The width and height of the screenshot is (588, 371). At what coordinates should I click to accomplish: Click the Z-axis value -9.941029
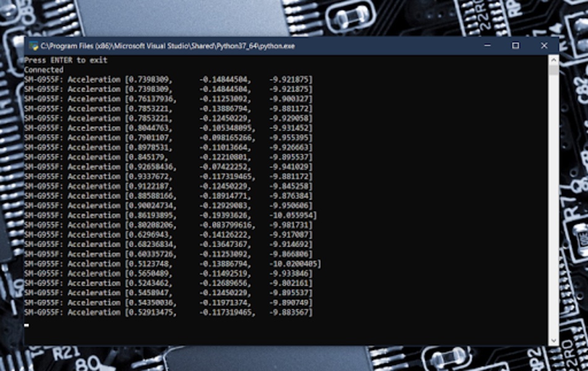point(289,167)
